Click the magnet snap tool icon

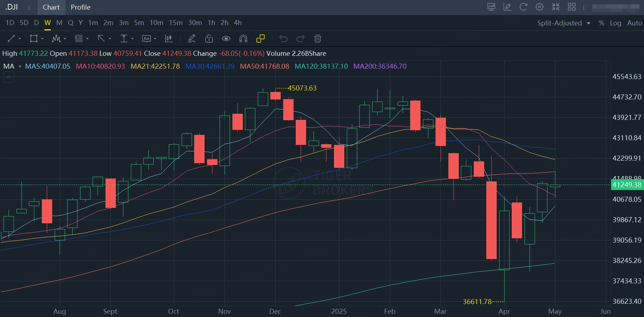243,39
